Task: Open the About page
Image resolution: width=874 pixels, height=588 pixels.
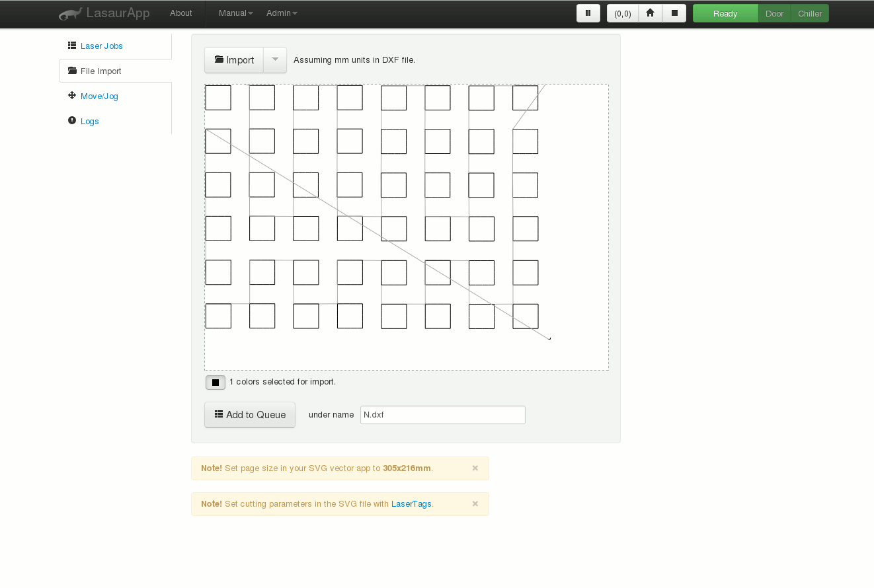Action: click(181, 13)
